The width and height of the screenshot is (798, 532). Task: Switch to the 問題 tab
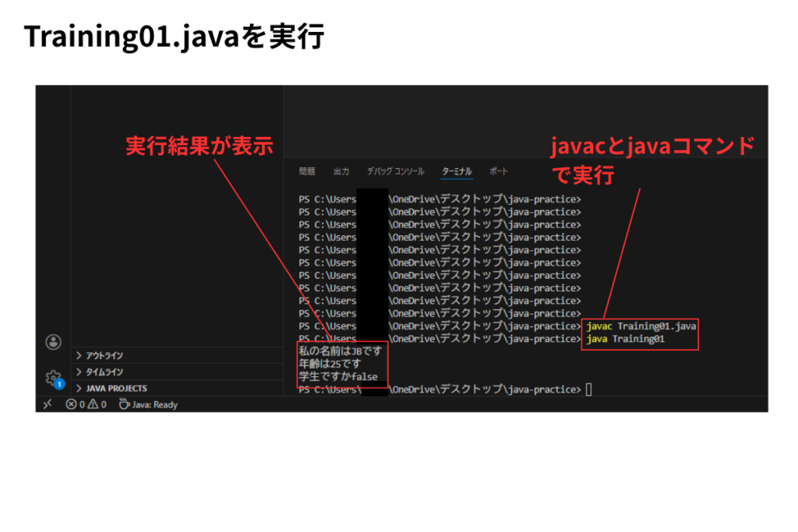[x=307, y=171]
